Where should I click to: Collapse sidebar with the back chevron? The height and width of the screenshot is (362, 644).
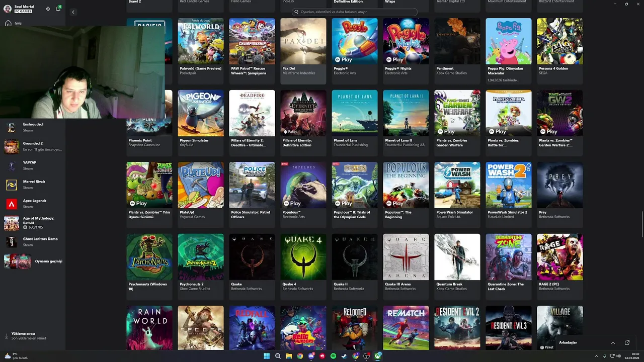pyautogui.click(x=73, y=12)
